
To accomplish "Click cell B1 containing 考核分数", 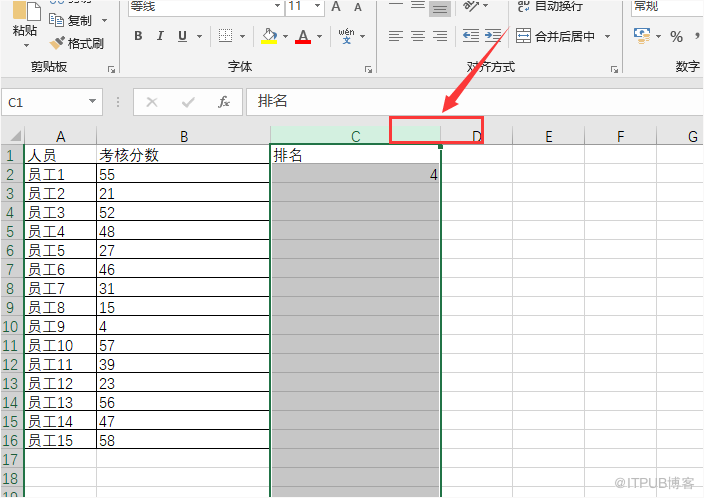I will point(184,154).
